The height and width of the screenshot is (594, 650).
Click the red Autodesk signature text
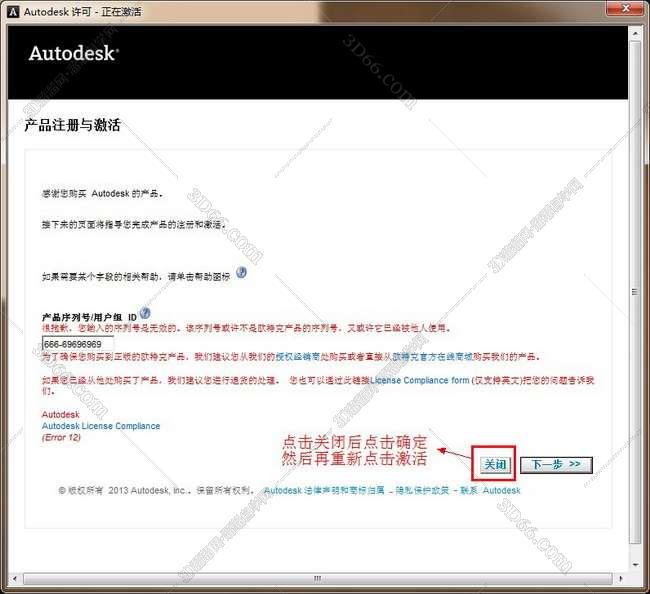tap(61, 414)
